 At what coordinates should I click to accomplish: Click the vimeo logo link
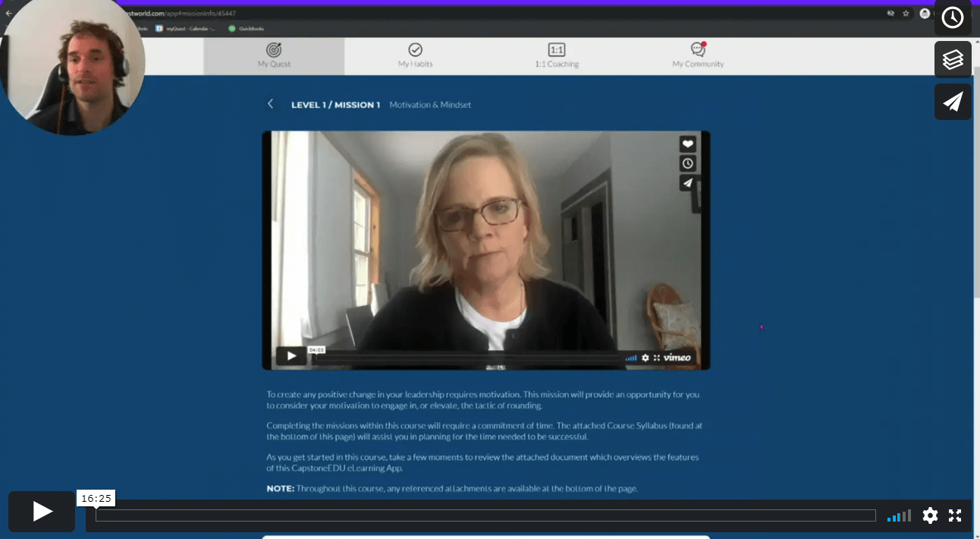pyautogui.click(x=677, y=356)
